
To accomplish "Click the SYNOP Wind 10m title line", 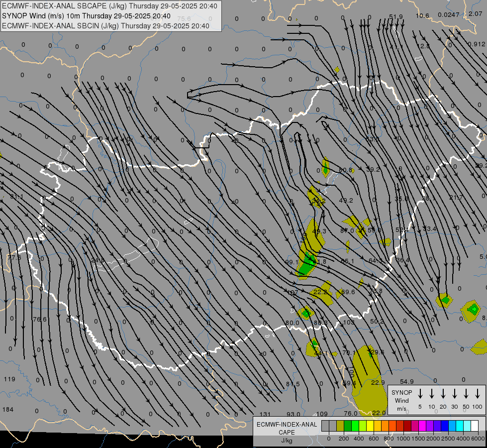I will coord(86,16).
